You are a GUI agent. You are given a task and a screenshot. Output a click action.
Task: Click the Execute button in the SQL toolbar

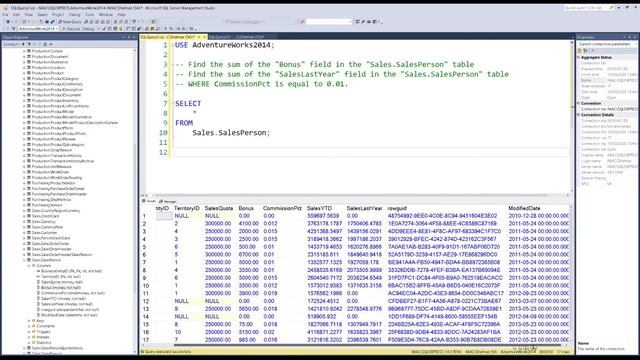coord(71,29)
